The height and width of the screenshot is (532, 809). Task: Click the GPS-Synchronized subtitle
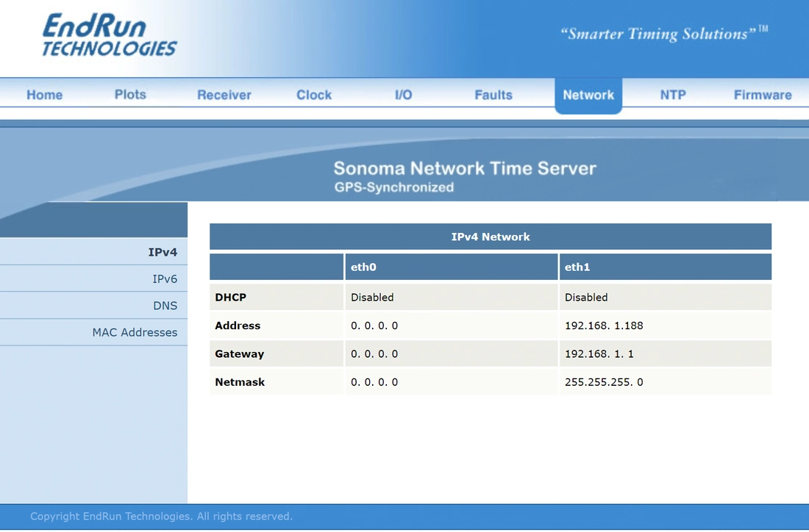[x=394, y=187]
